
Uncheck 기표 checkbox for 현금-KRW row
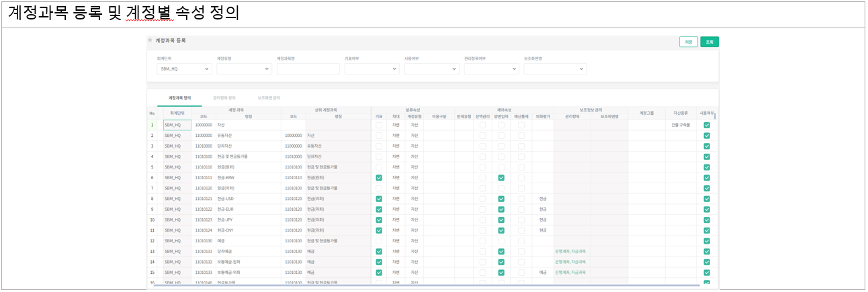pos(379,178)
